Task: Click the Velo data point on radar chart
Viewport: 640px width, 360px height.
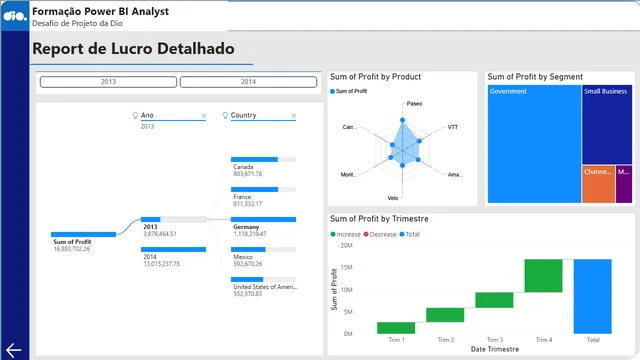Action: coord(402,165)
